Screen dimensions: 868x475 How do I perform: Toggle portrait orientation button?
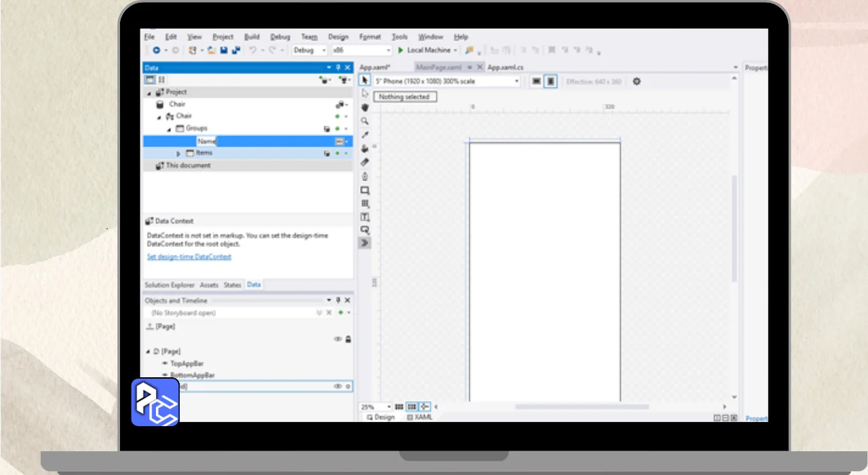tap(551, 81)
